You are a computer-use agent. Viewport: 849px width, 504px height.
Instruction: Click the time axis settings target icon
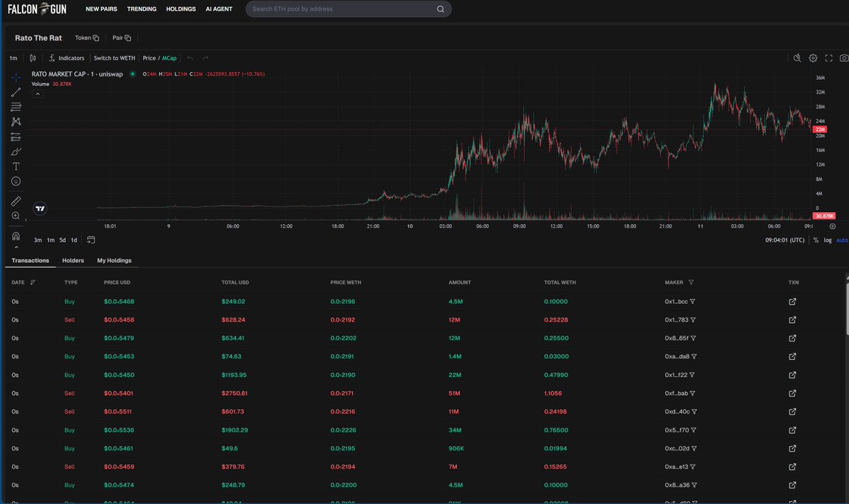pyautogui.click(x=832, y=226)
